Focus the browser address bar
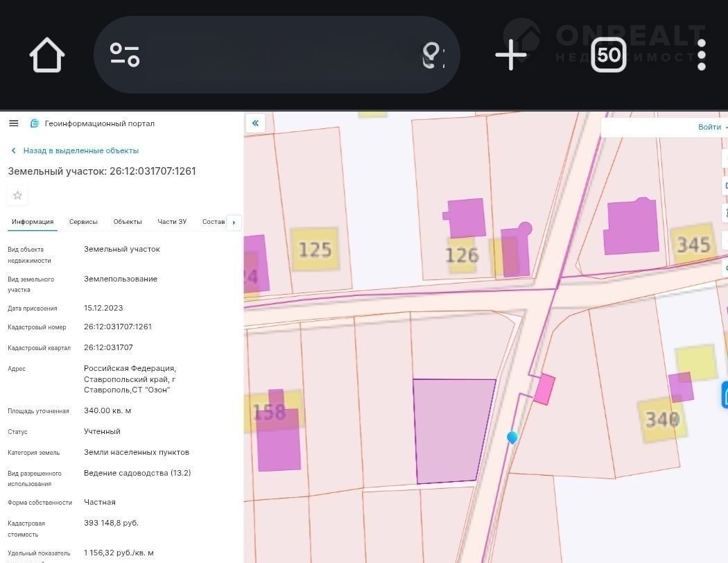 coord(277,55)
